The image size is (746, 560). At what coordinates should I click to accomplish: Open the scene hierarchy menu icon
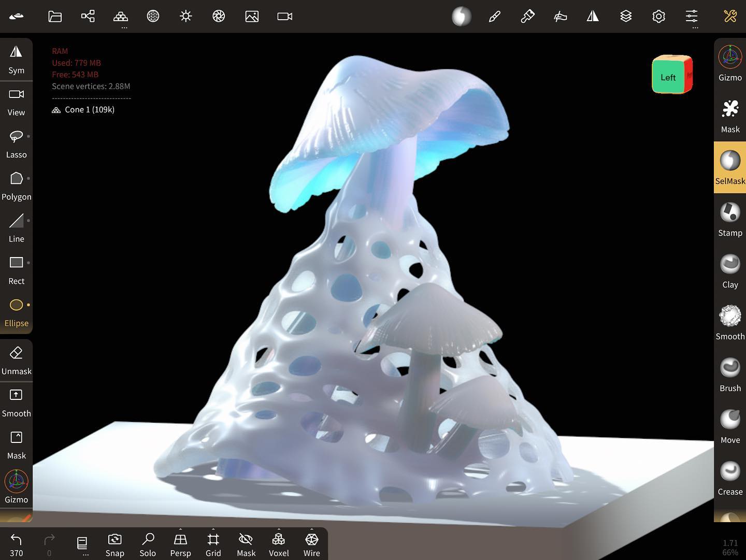(88, 17)
